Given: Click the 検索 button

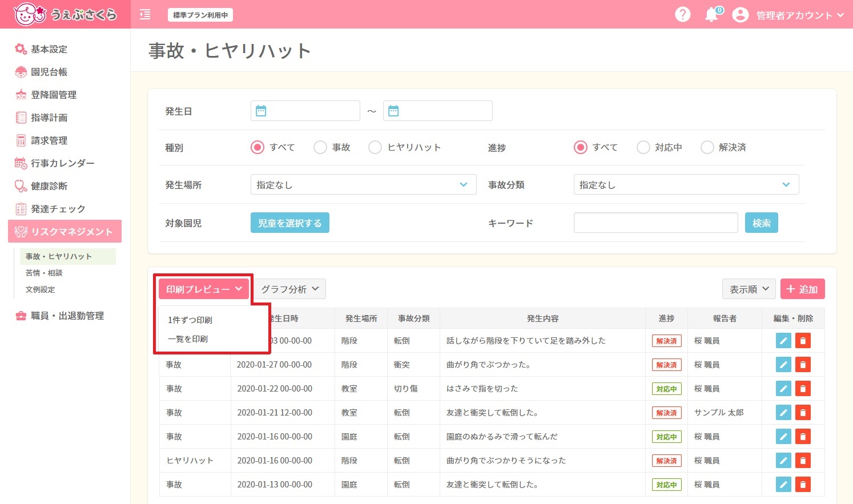Looking at the screenshot, I should click(762, 223).
